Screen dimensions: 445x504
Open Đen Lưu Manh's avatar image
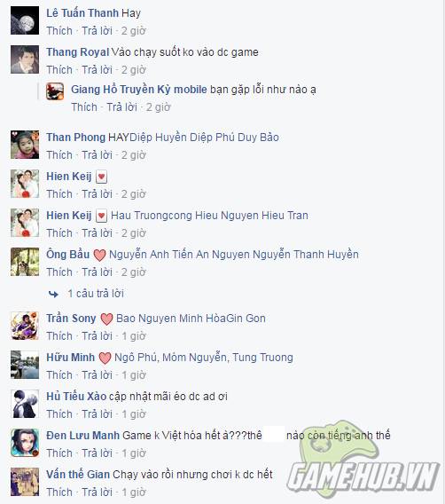point(25,443)
